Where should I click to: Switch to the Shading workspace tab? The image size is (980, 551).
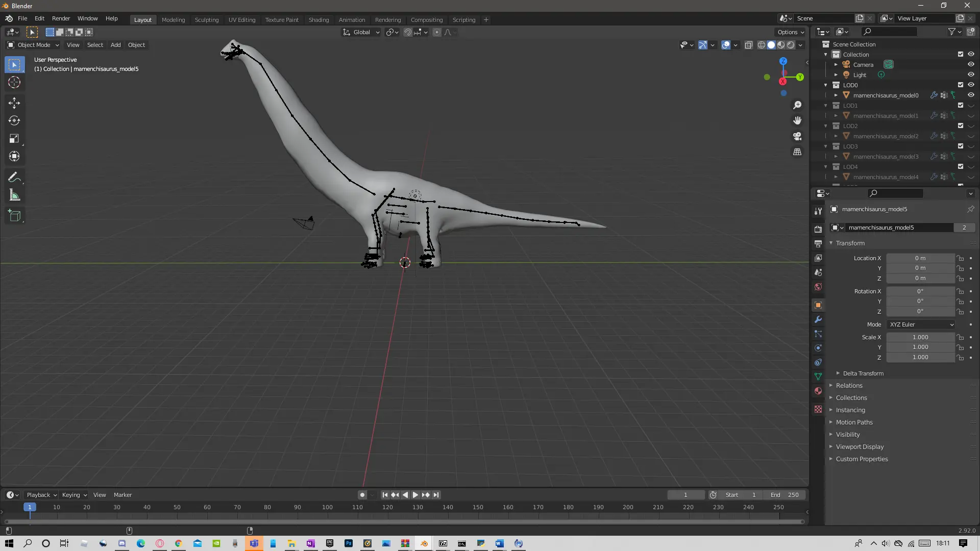(318, 20)
